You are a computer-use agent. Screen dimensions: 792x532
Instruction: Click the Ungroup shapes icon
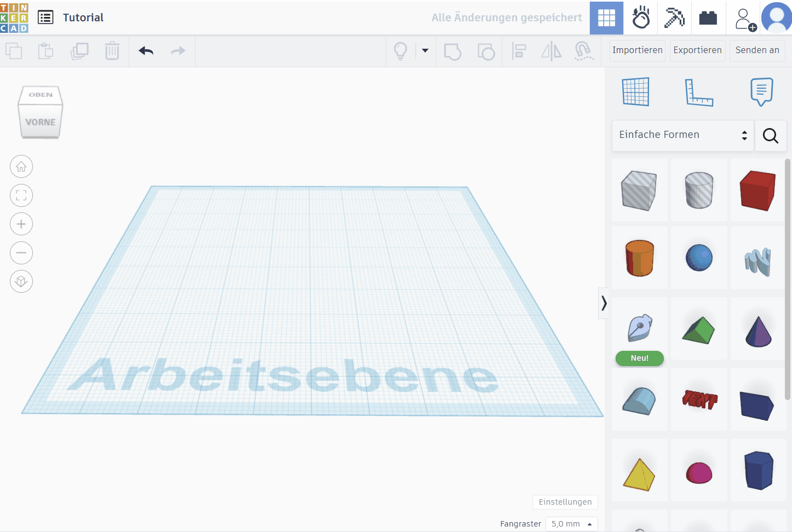486,51
